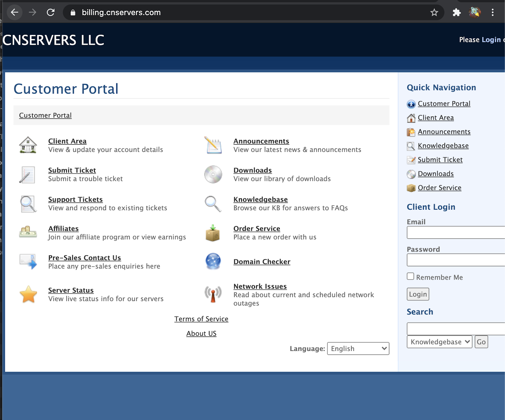Visit the Affiliates link
The width and height of the screenshot is (505, 420).
click(63, 229)
